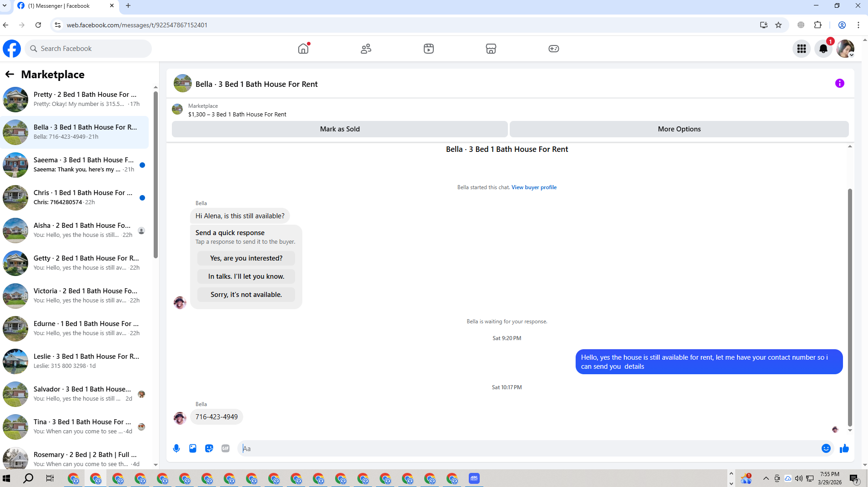The width and height of the screenshot is (868, 487).
Task: Go back using Marketplace arrow
Action: 10,74
